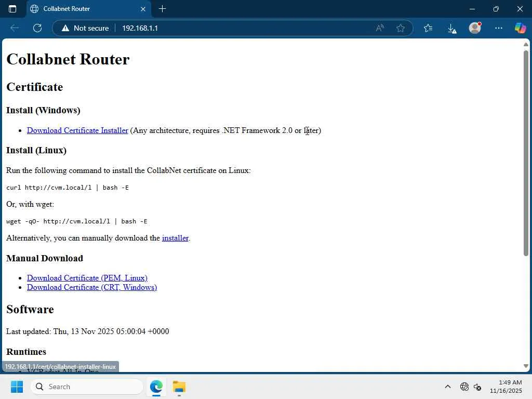Image resolution: width=532 pixels, height=399 pixels.
Task: Click the taskbar Search box
Action: click(87, 387)
